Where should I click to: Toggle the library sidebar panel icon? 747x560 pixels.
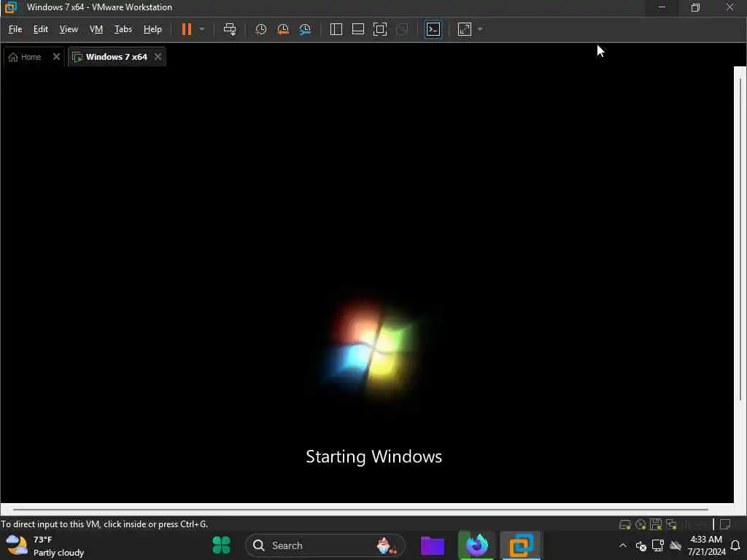pos(336,29)
